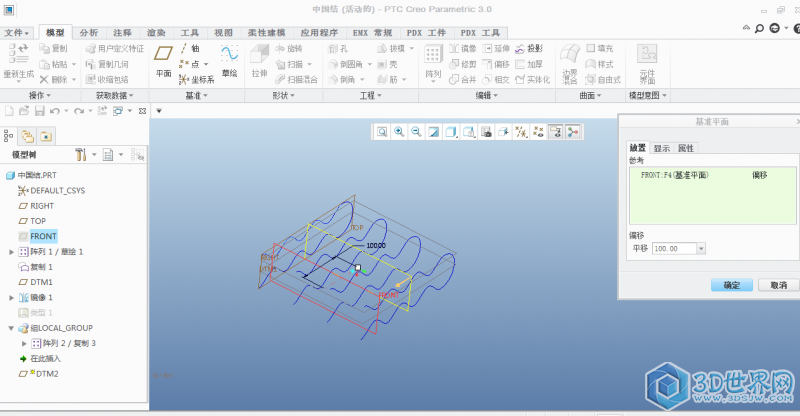Open model tree settings hammer icon

click(x=81, y=155)
